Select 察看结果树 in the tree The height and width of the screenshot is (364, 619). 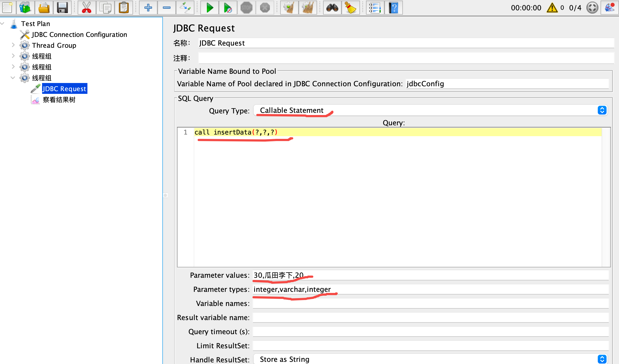(59, 100)
